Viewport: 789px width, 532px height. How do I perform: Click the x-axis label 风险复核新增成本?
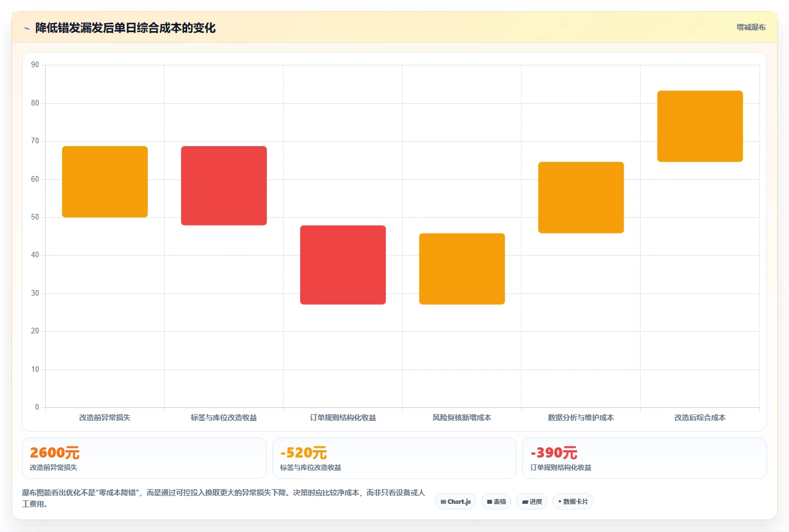pos(462,417)
